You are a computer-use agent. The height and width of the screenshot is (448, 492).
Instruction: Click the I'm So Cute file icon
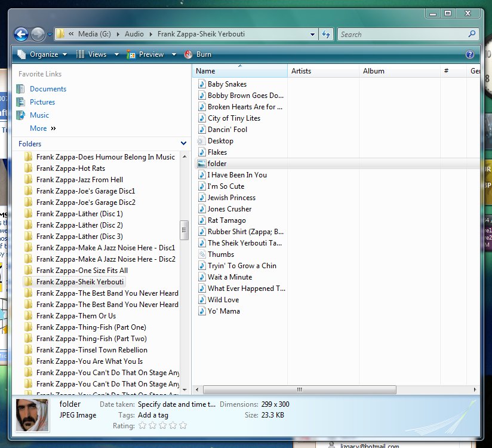(x=202, y=186)
